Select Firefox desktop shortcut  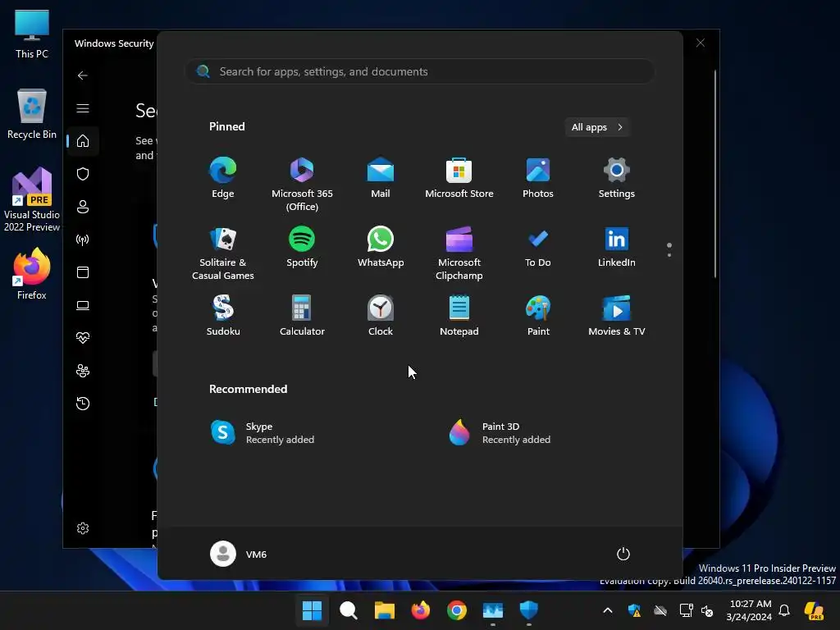click(32, 274)
